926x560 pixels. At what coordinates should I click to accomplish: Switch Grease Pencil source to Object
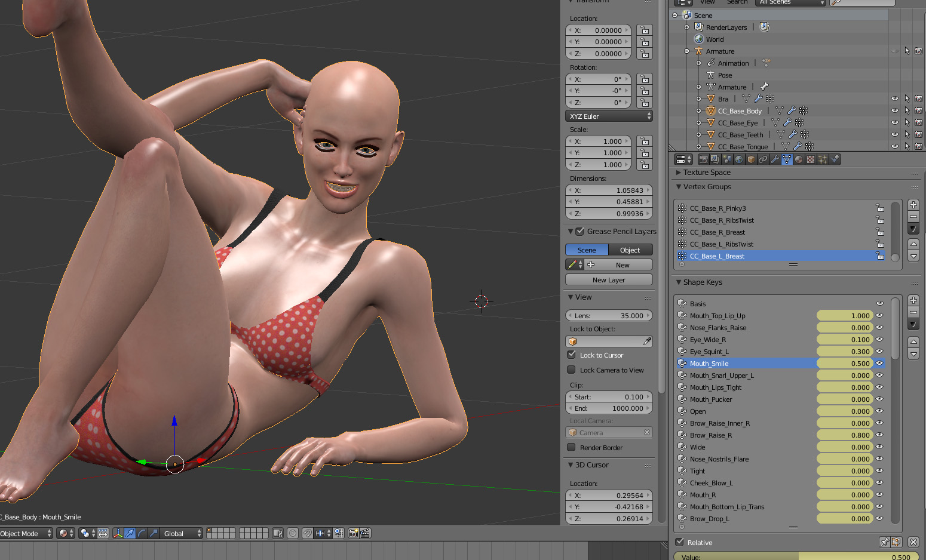click(630, 250)
